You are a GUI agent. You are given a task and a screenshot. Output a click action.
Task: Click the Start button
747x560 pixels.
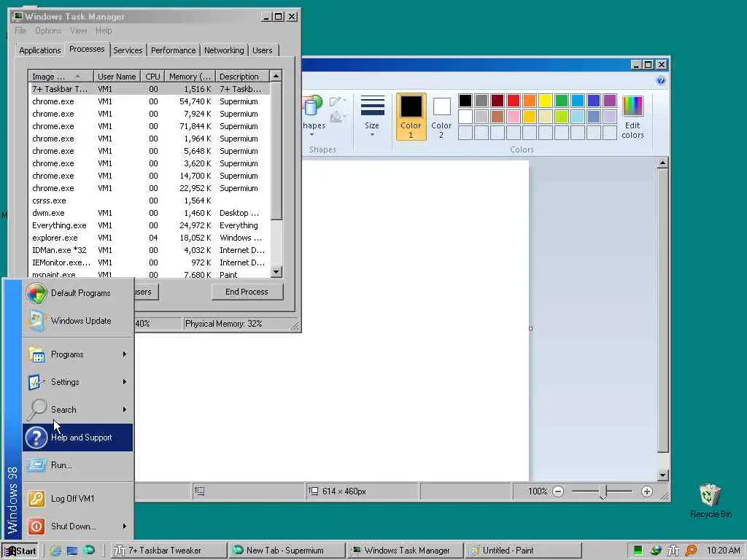point(20,551)
